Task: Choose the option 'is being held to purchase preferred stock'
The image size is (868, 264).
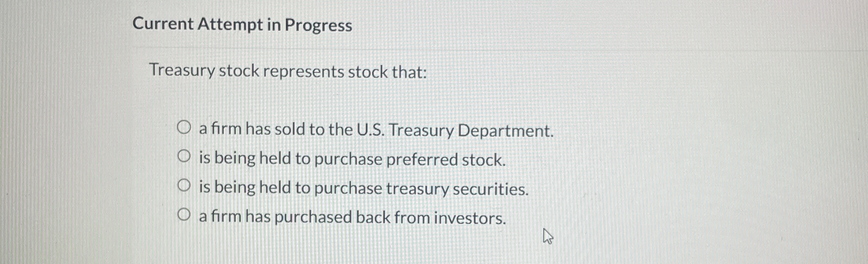Action: (x=185, y=157)
